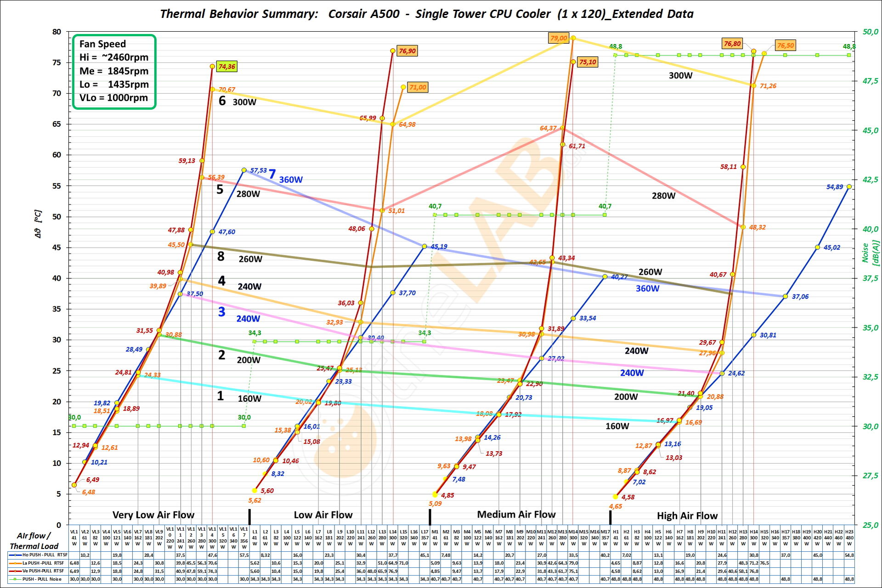This screenshot has width=882, height=588.
Task: Click the 76,50 data label
Action: coord(785,45)
